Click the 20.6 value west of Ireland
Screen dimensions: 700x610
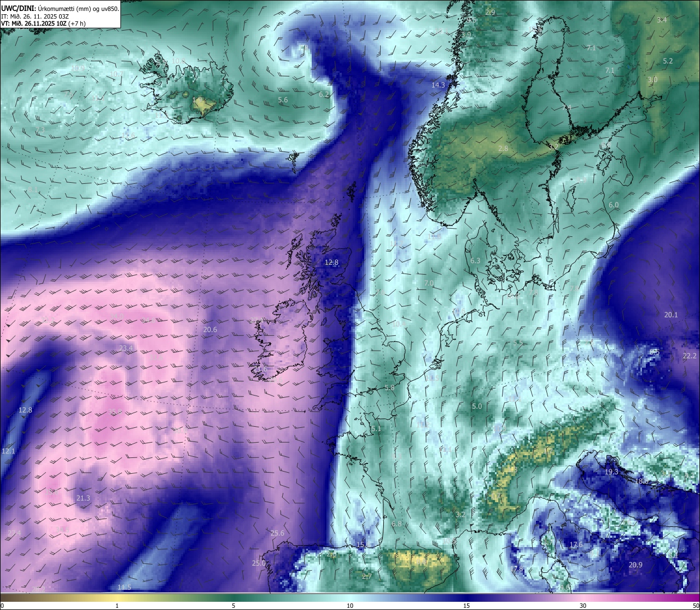pos(210,330)
